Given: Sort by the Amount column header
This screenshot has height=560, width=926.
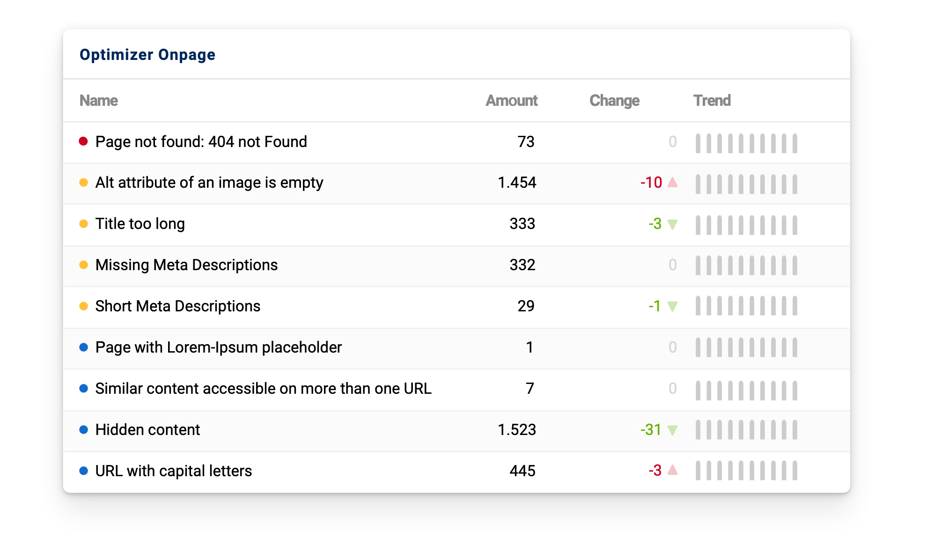Looking at the screenshot, I should [511, 101].
